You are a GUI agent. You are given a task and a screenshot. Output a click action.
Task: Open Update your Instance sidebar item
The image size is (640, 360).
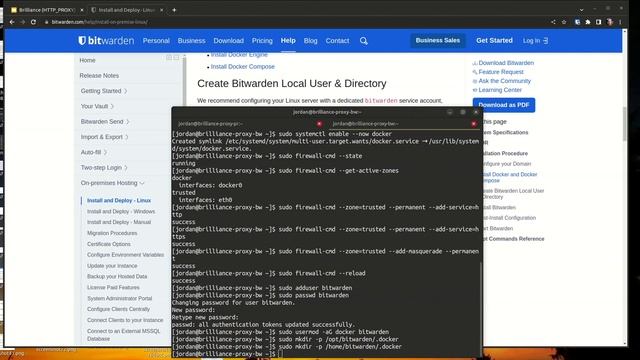112,266
